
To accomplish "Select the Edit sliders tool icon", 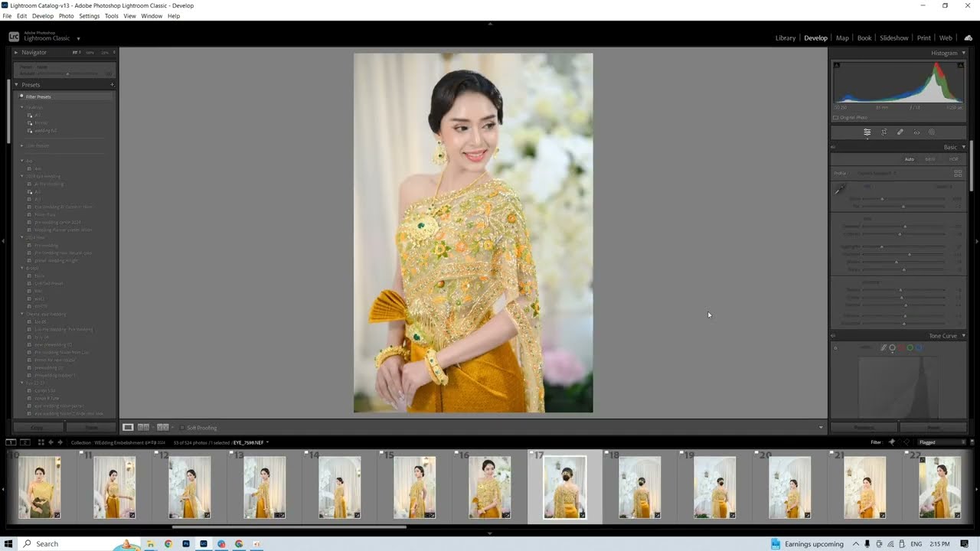I will [x=867, y=132].
